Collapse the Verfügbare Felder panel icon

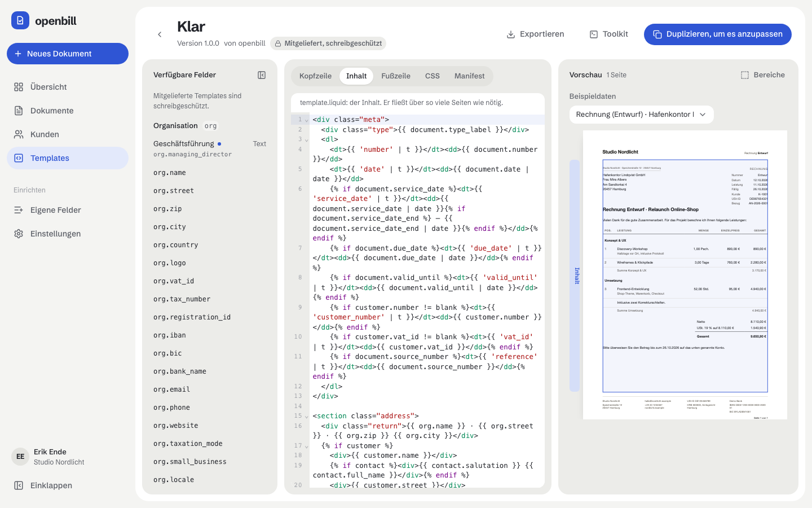pyautogui.click(x=262, y=75)
